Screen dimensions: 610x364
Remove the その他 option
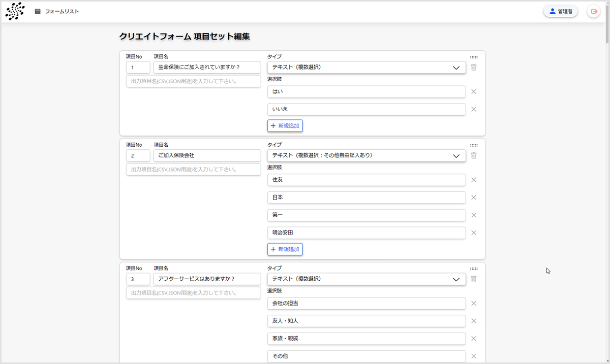click(474, 356)
